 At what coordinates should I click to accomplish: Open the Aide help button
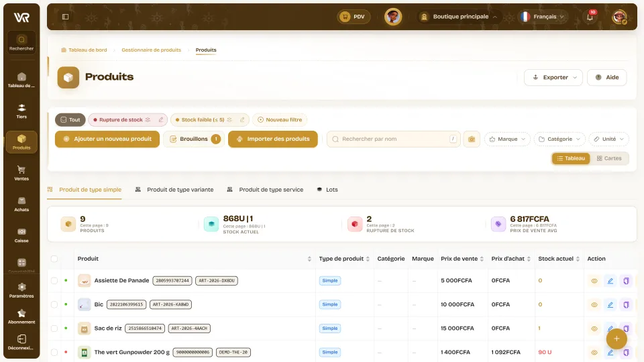click(607, 78)
